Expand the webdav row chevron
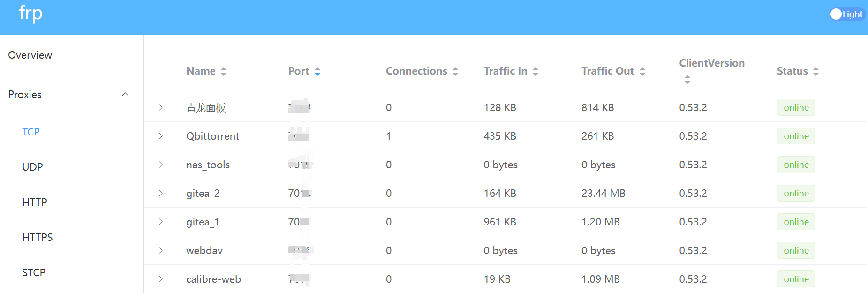 [161, 250]
